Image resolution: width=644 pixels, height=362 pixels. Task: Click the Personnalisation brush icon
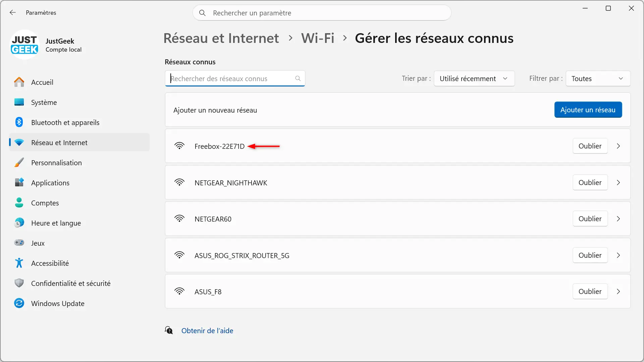[19, 163]
